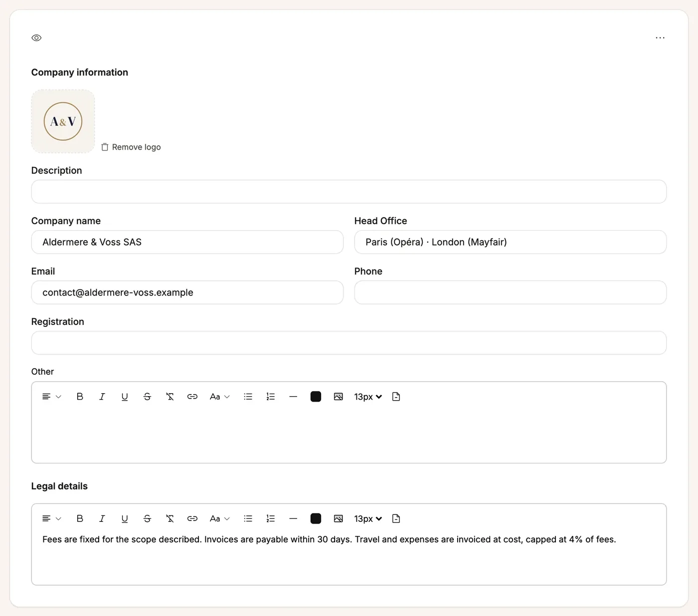Screen dimensions: 698x616
Task: Open font size dropdown in Other editor
Action: pyautogui.click(x=368, y=397)
